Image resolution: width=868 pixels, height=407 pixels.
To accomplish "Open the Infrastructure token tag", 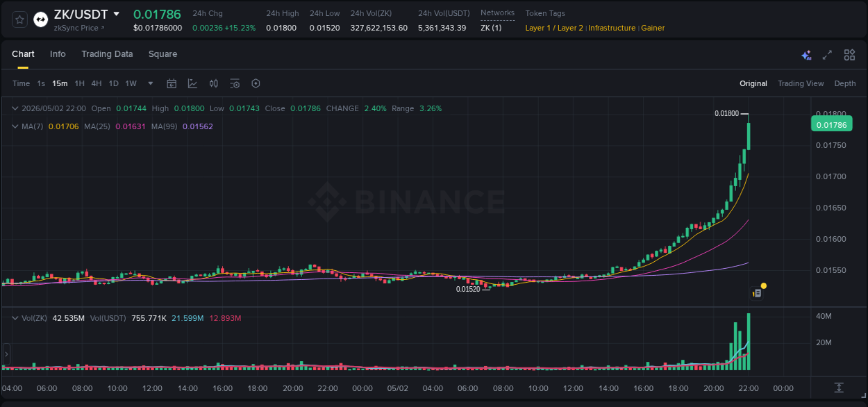I will click(612, 28).
